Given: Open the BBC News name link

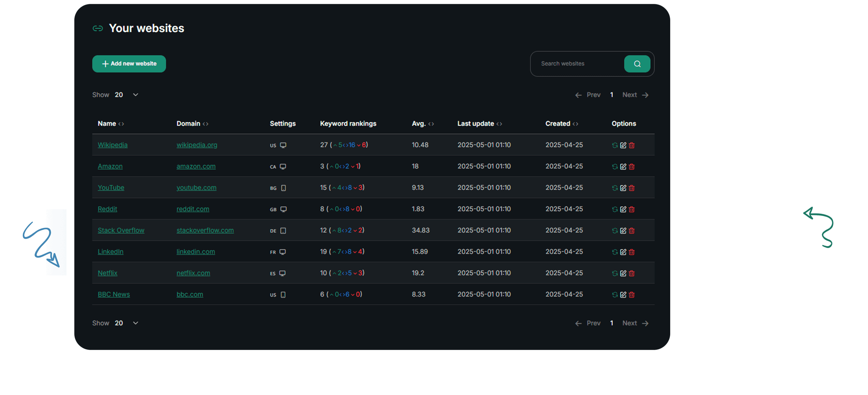Looking at the screenshot, I should (x=114, y=294).
